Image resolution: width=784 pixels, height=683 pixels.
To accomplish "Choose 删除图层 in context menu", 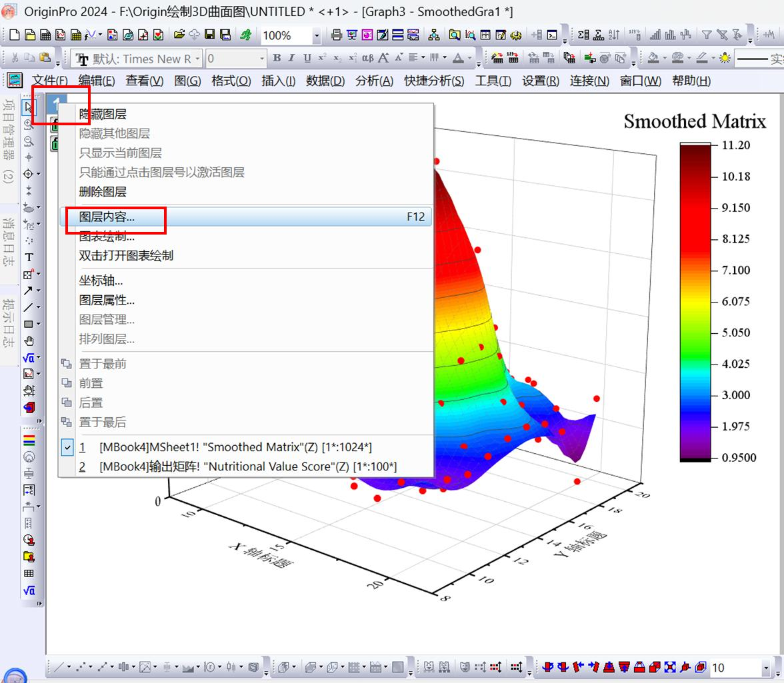I will pos(246,192).
